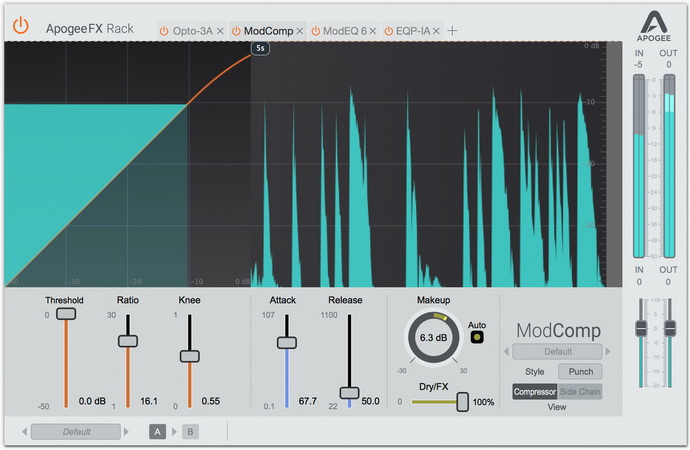Close the Opto-3A tab with its X

pyautogui.click(x=220, y=31)
